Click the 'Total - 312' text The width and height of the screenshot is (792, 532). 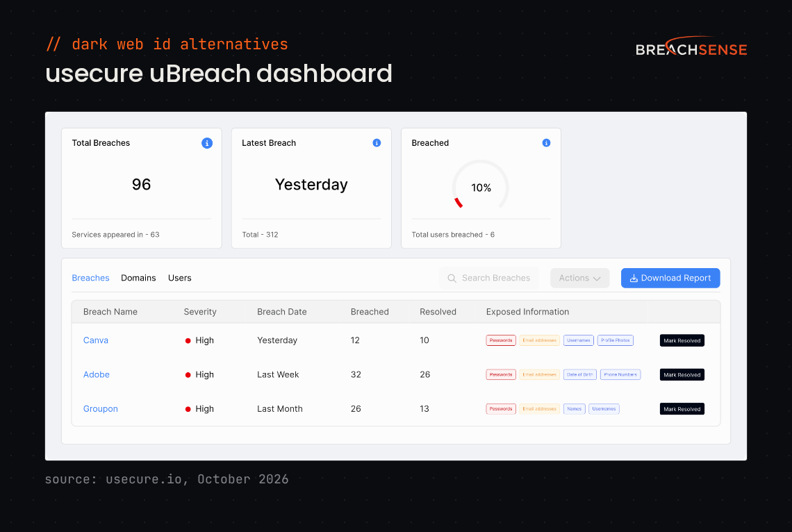pos(260,235)
